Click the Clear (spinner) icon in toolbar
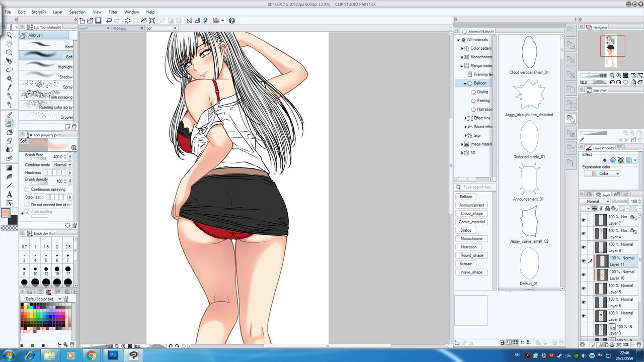Image resolution: width=644 pixels, height=362 pixels. click(x=128, y=21)
